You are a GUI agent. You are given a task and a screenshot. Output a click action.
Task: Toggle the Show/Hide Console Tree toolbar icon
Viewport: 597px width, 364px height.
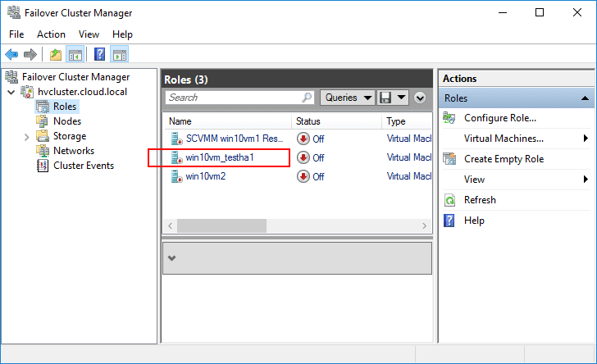coord(75,54)
